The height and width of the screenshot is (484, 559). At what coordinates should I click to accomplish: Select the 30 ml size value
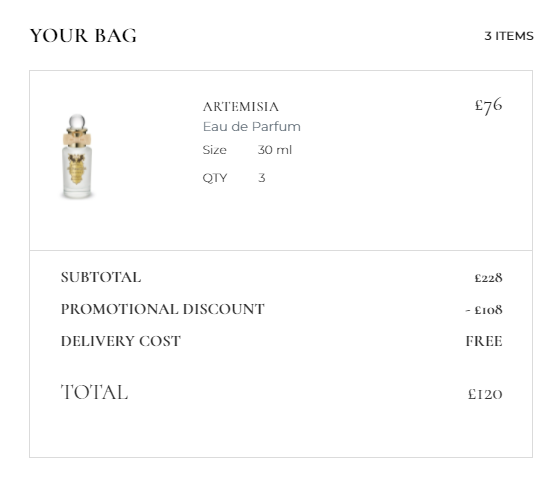[x=275, y=150]
